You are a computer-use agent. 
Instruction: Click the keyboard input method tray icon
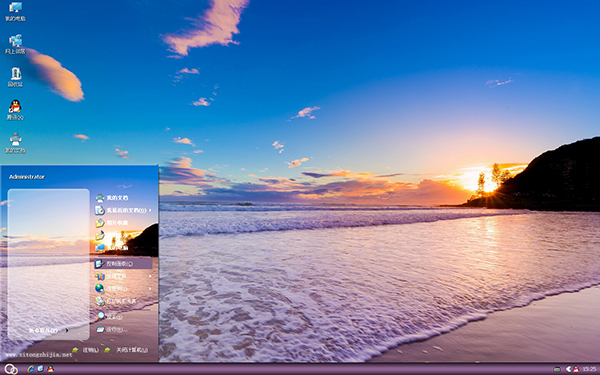coord(557,369)
